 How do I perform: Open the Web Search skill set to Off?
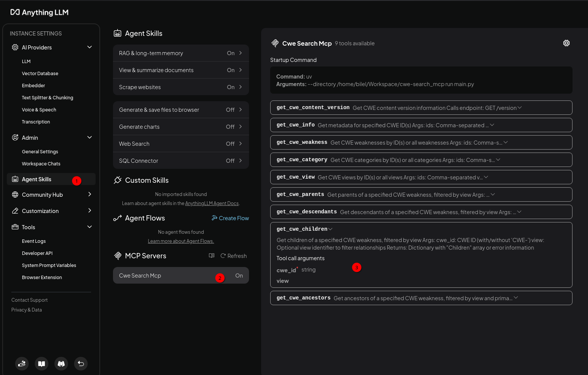coord(181,144)
